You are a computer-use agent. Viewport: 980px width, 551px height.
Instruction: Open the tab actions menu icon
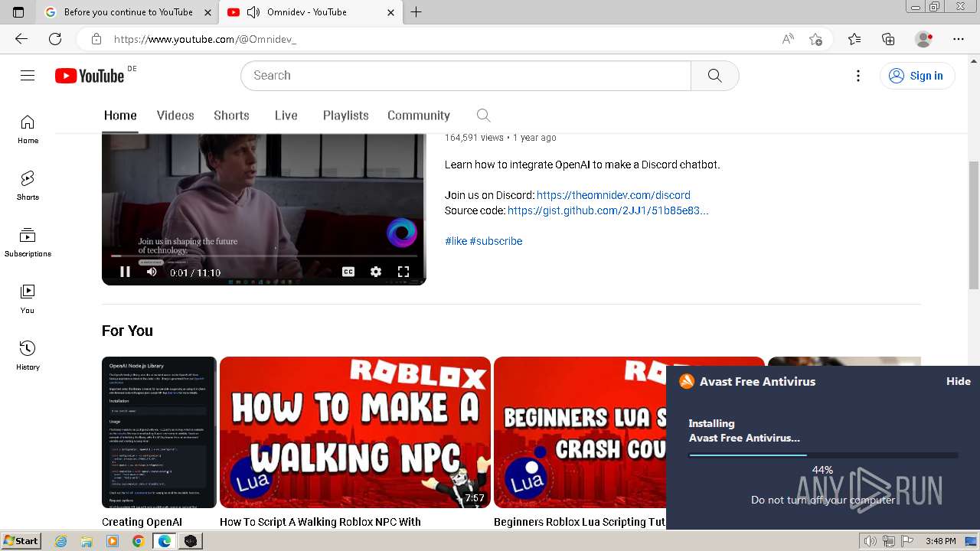pos(18,12)
